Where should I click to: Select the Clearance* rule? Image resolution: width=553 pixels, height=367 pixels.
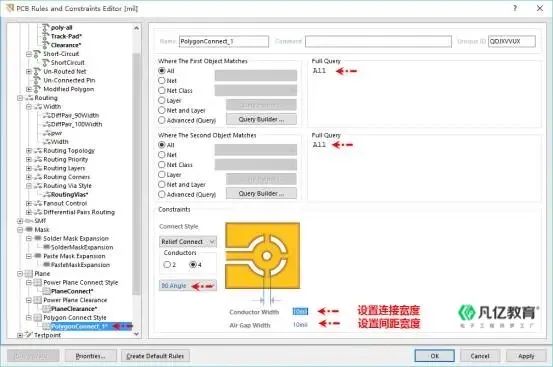click(66, 45)
